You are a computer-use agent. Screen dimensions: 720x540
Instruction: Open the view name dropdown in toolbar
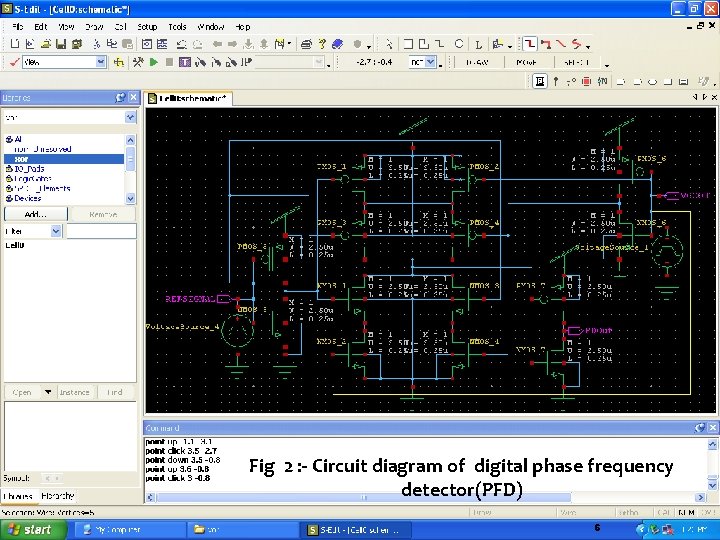101,62
